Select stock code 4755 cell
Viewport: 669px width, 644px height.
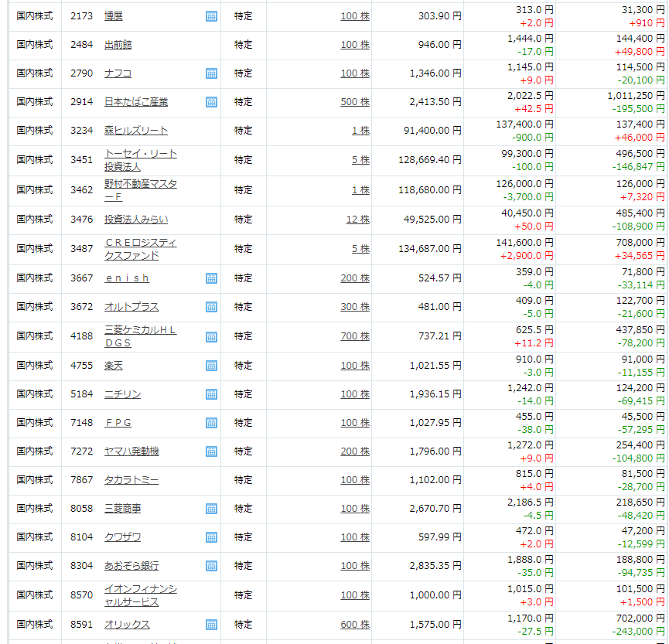point(81,366)
